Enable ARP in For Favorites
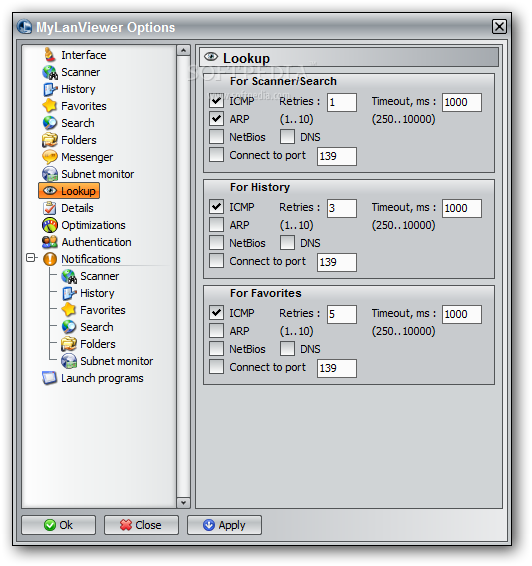Viewport: 532px width, 566px height. (x=217, y=331)
